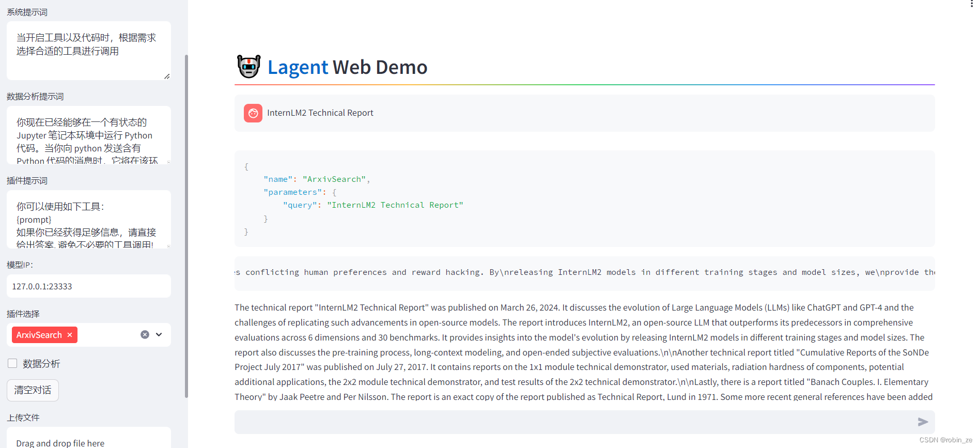Remove the ArxivSearch tag with its x
Image resolution: width=980 pixels, height=448 pixels.
click(70, 335)
